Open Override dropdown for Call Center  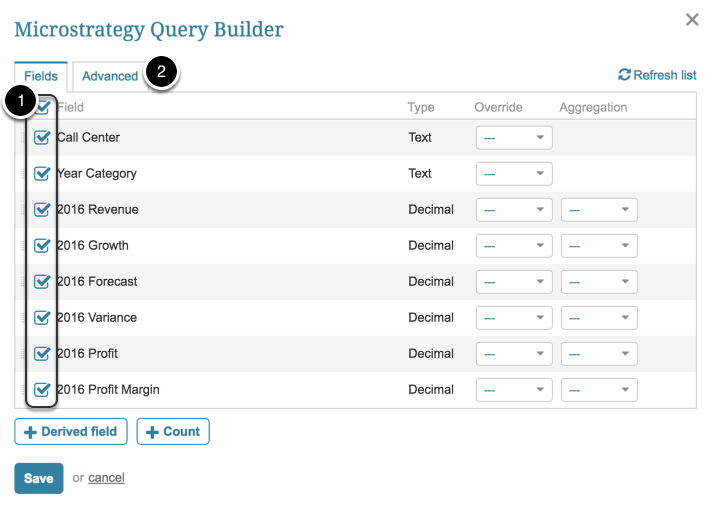coord(514,138)
